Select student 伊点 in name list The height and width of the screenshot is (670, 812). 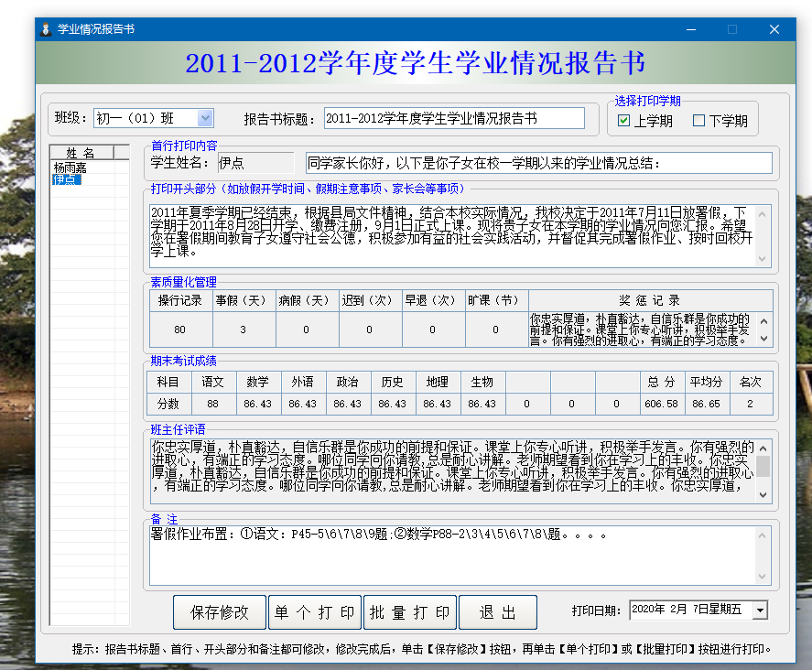pyautogui.click(x=67, y=179)
